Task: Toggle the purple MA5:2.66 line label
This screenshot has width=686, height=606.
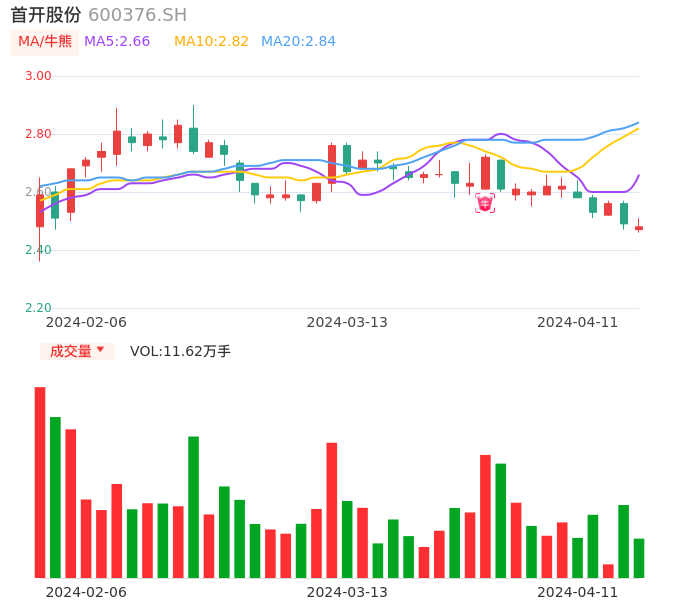Action: click(117, 42)
